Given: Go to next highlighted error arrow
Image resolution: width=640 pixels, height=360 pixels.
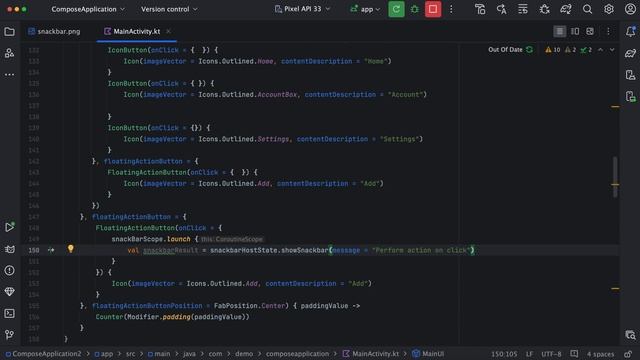Looking at the screenshot, I should coord(612,49).
